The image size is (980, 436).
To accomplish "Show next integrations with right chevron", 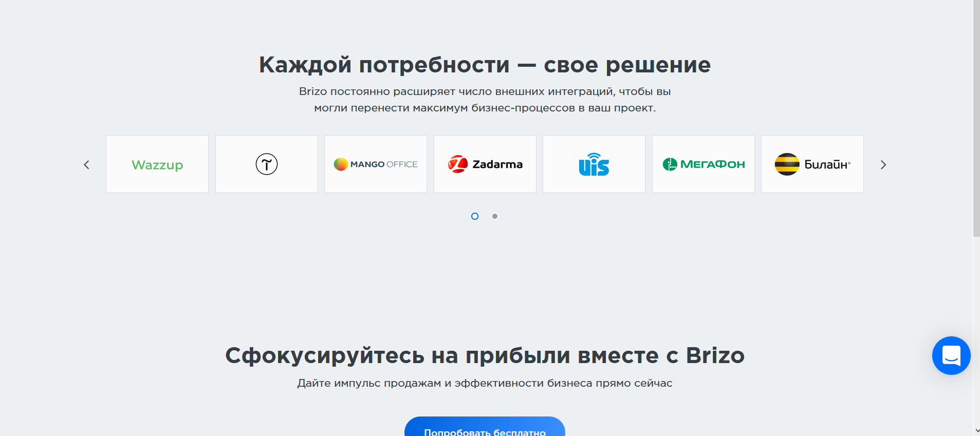I will (x=883, y=165).
